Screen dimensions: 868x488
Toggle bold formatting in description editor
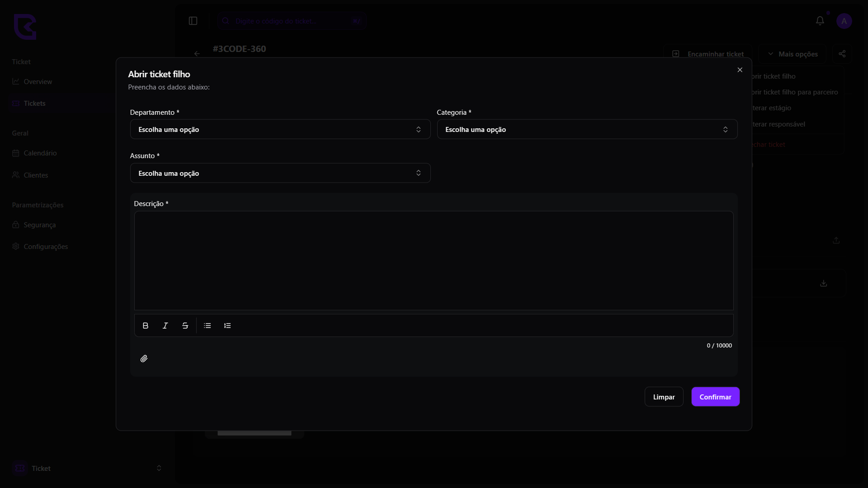click(146, 326)
